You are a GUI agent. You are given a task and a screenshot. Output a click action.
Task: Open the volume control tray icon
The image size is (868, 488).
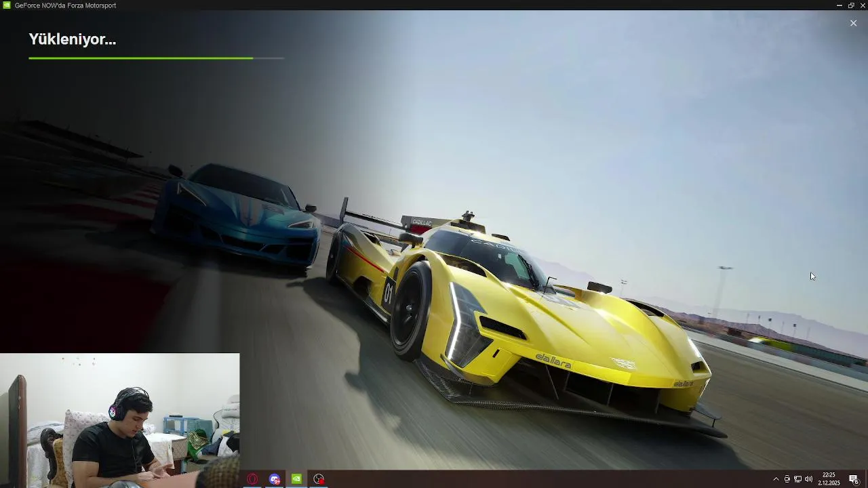click(x=808, y=479)
